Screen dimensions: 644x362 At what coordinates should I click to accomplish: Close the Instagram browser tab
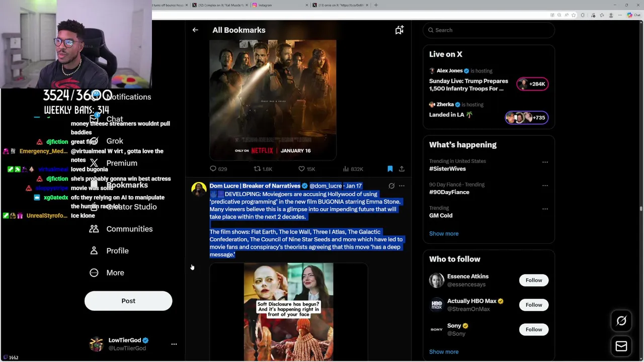pos(307,5)
